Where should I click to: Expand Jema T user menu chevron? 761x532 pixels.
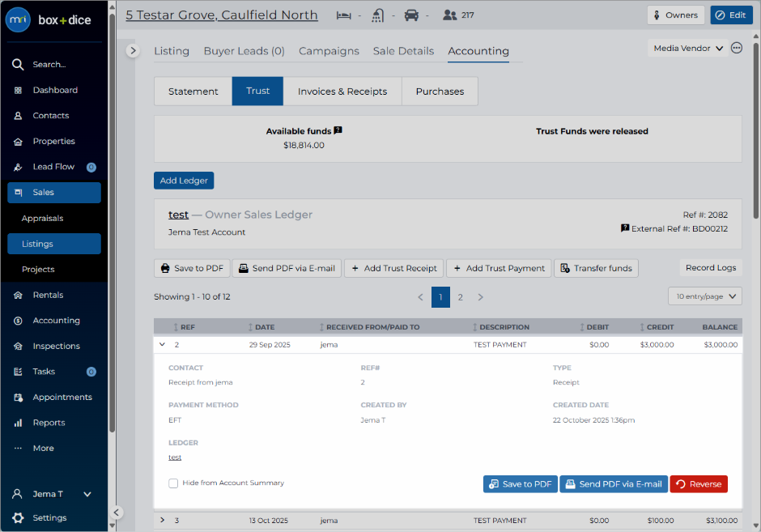(87, 494)
